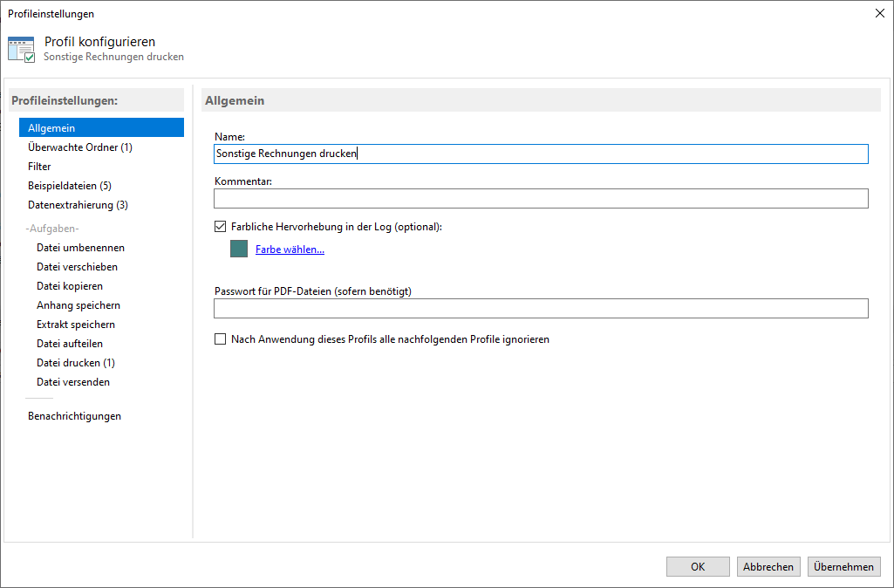Close the Profileinstellungen dialog window
The image size is (894, 588).
878,13
